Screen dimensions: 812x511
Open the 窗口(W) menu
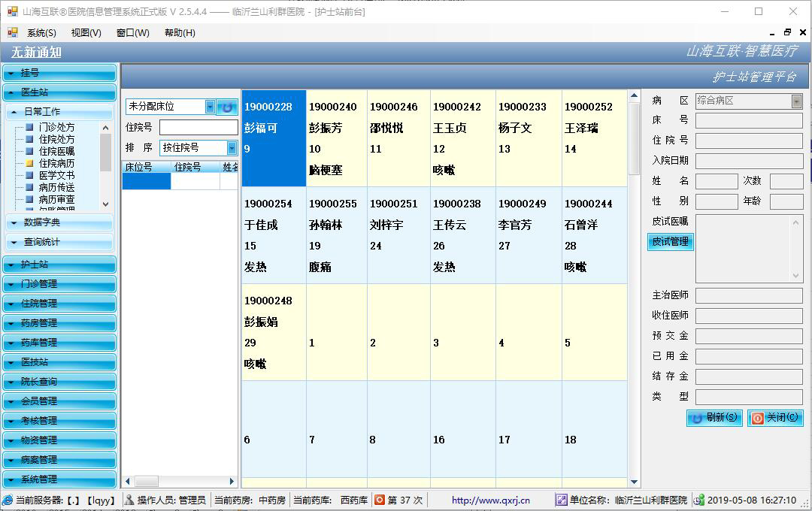[x=132, y=32]
